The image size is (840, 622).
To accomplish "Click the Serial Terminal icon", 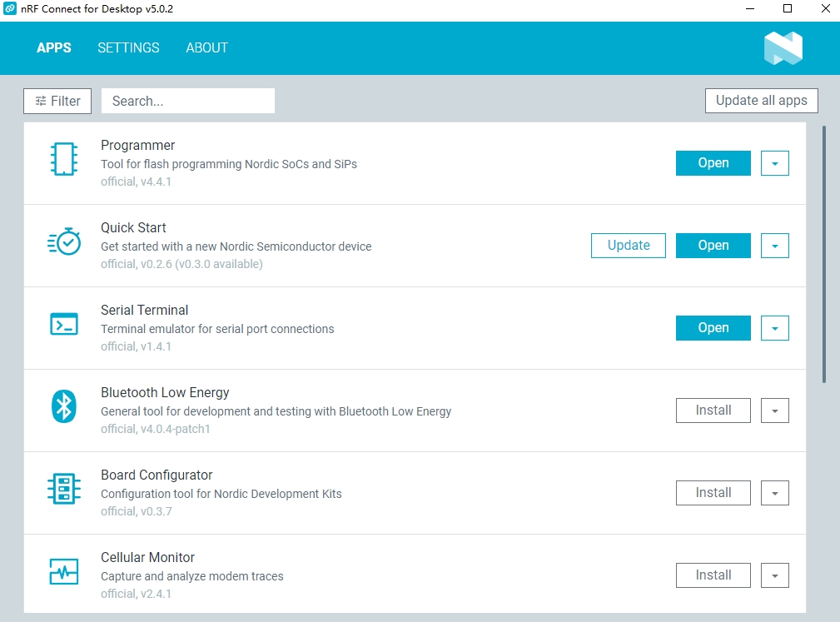I will click(x=64, y=324).
